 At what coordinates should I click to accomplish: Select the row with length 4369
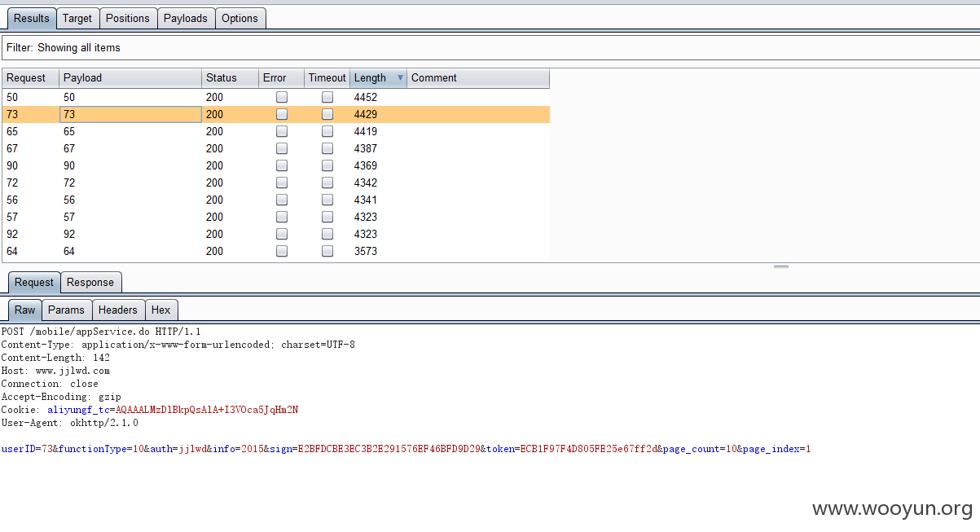tap(276, 165)
